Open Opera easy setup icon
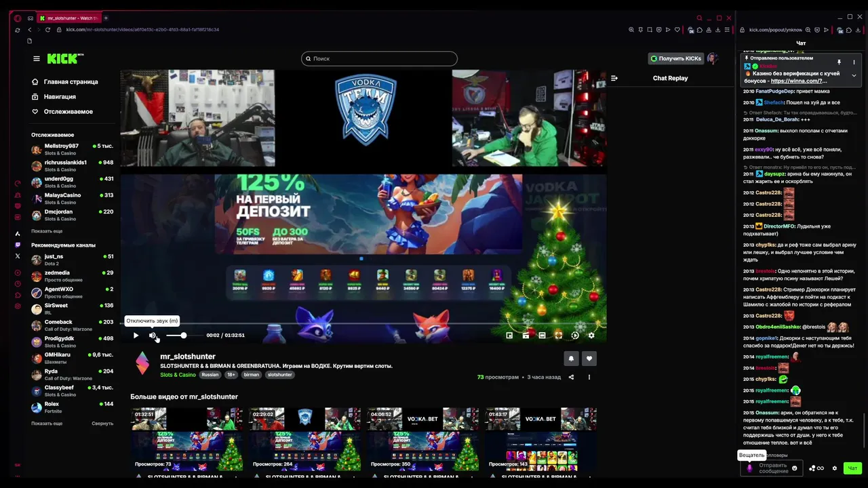868x488 pixels. point(727,30)
